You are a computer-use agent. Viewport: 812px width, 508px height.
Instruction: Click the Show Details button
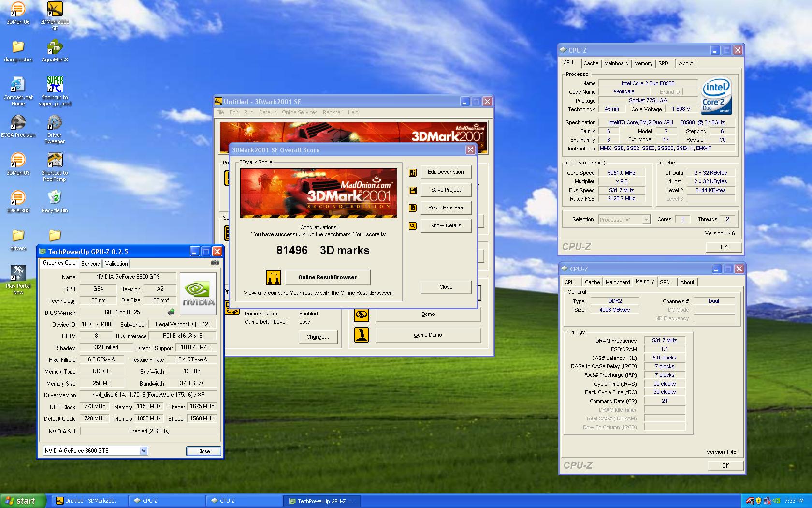446,226
